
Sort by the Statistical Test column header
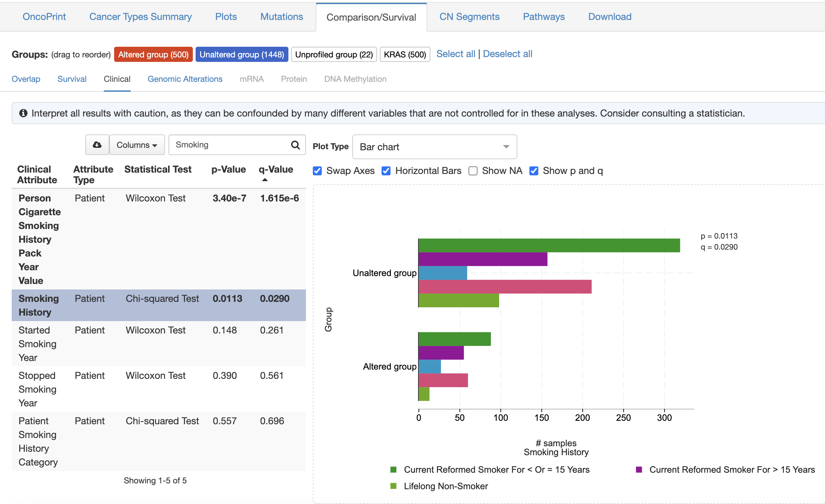158,169
